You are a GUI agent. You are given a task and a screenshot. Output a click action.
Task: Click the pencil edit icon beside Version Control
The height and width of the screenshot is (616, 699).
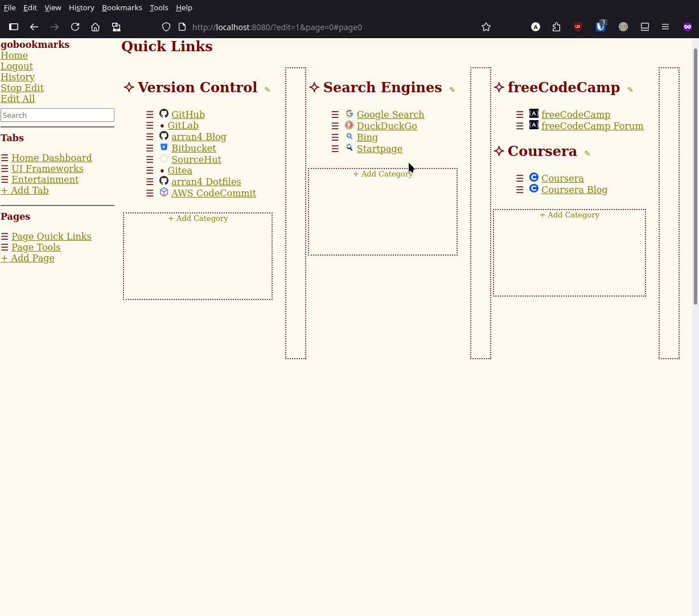pyautogui.click(x=268, y=89)
